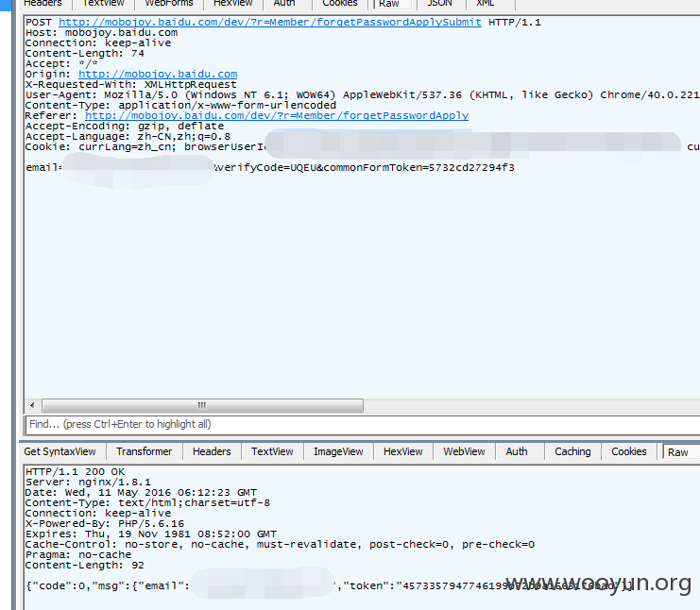Click 'Pragma: no-cache' line
Screen dimensions: 700x610
coord(78,554)
